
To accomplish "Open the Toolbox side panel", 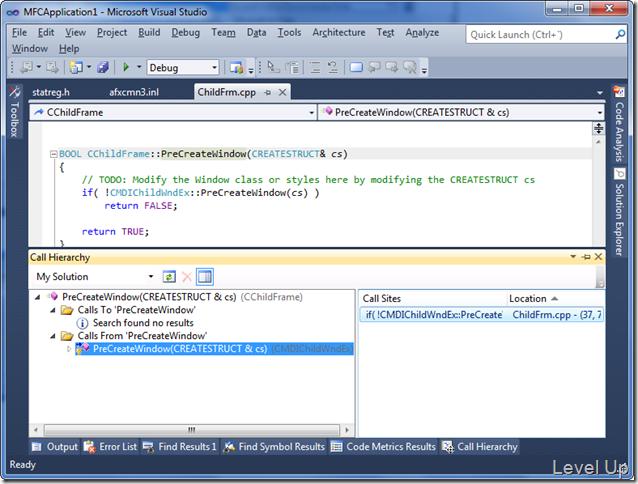I will [14, 112].
